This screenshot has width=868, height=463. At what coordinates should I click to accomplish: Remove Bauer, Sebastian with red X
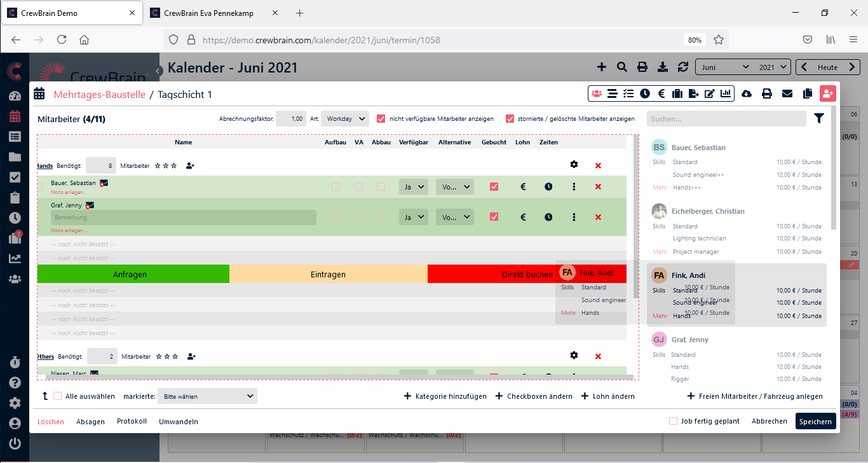coord(598,187)
